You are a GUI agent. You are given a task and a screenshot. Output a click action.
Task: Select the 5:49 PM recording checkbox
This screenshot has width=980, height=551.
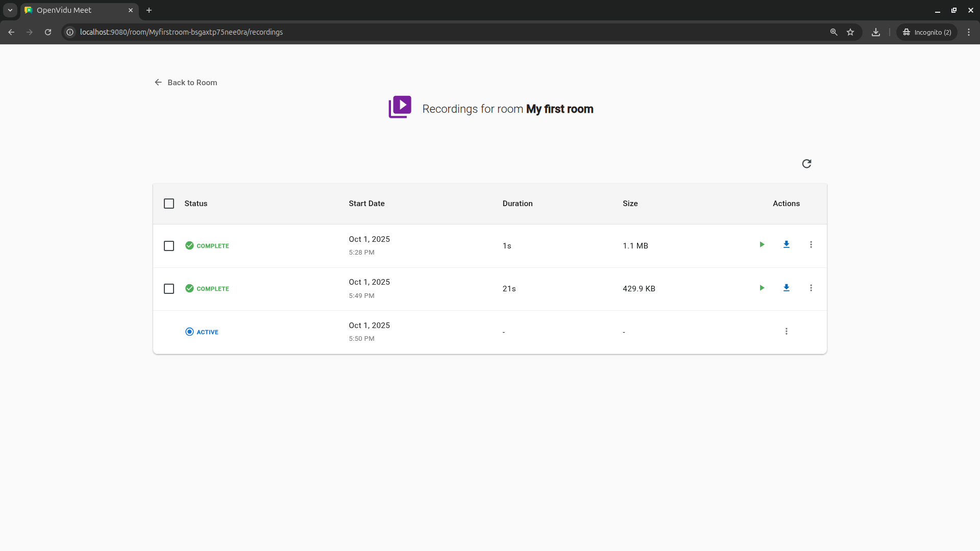point(169,289)
